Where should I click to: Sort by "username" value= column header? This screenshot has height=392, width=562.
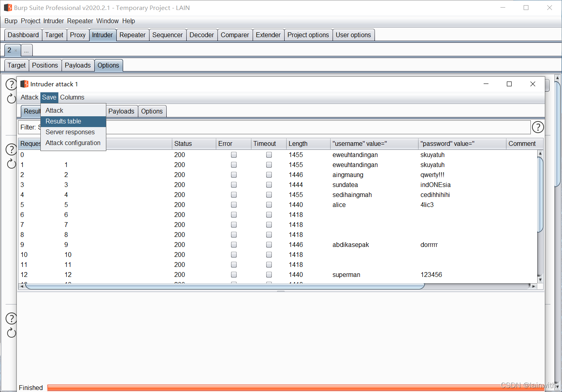tap(375, 144)
